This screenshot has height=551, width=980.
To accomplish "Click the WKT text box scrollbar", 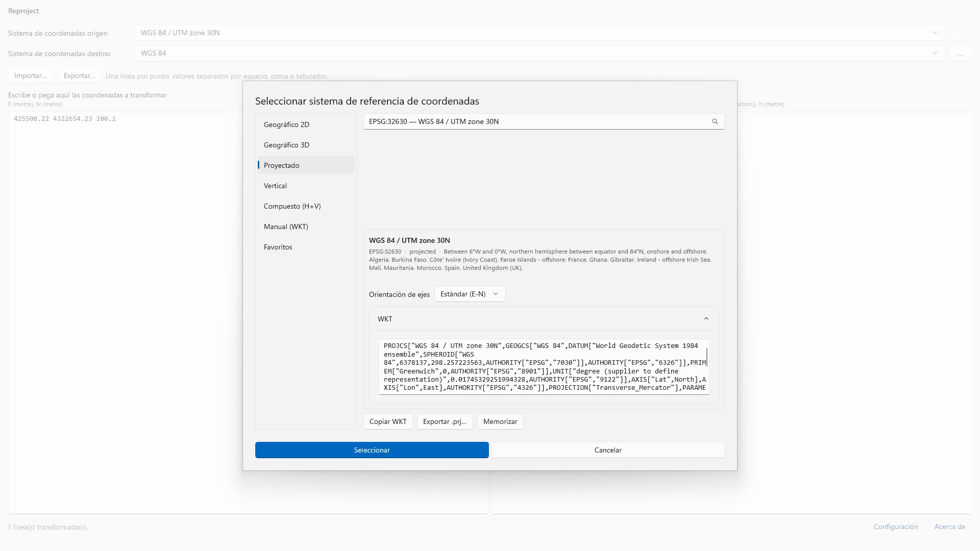I will pyautogui.click(x=707, y=357).
